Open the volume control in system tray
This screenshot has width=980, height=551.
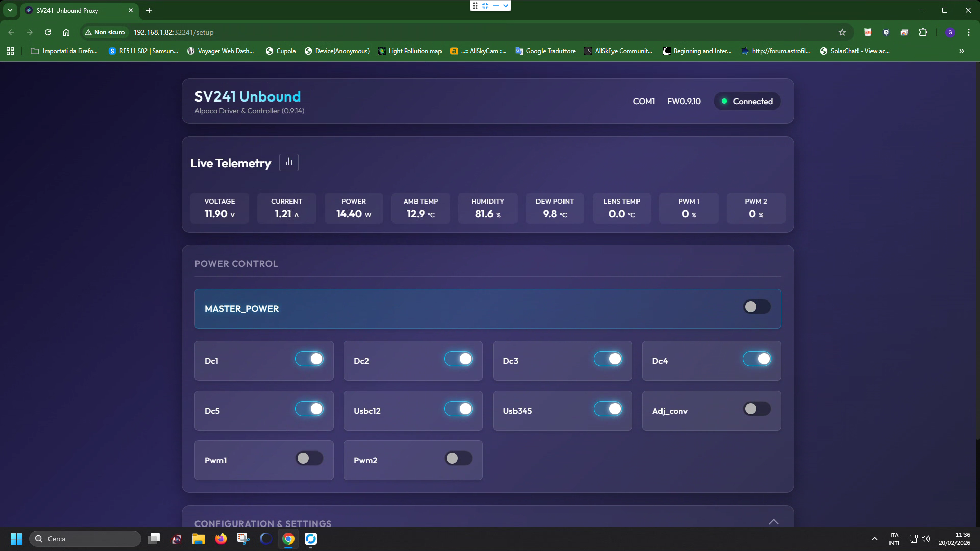(x=926, y=539)
